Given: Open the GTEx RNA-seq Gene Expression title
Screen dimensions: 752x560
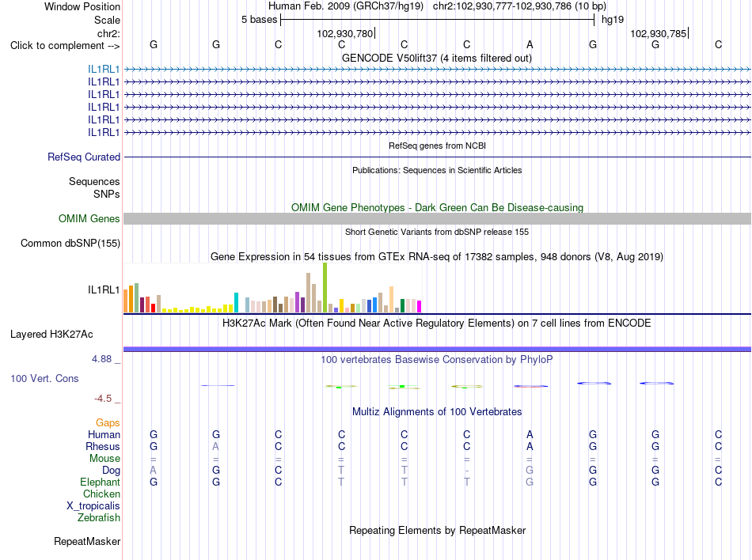Looking at the screenshot, I should [x=437, y=257].
